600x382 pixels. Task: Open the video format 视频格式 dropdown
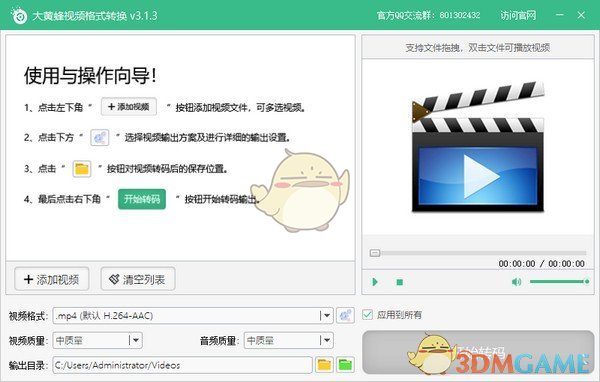click(193, 315)
